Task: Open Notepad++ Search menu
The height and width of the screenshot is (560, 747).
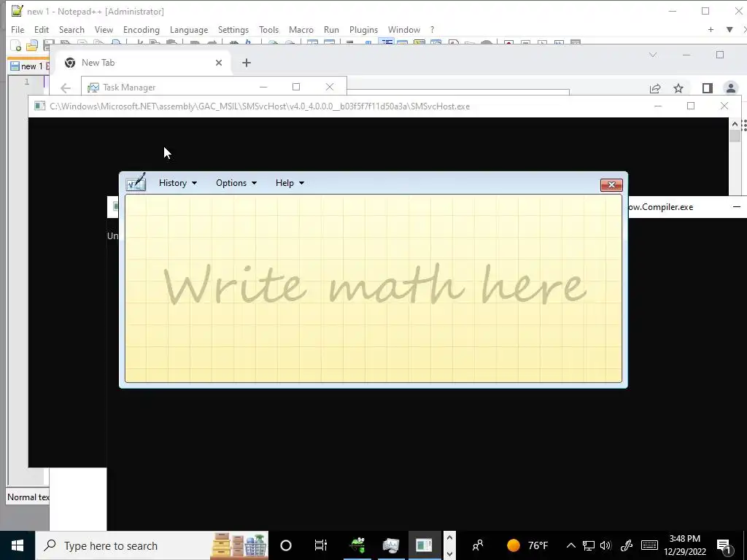Action: point(71,29)
